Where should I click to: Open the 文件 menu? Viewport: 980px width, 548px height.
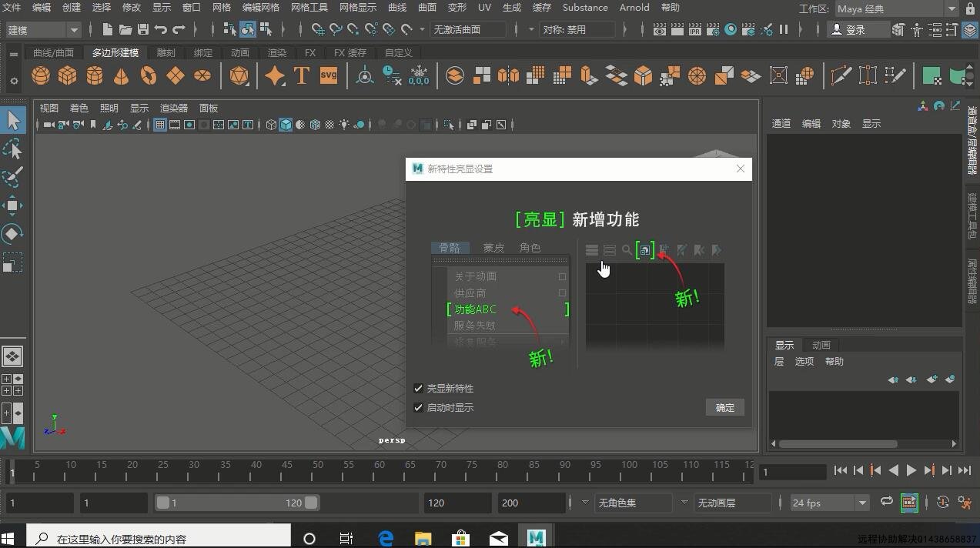tap(12, 8)
